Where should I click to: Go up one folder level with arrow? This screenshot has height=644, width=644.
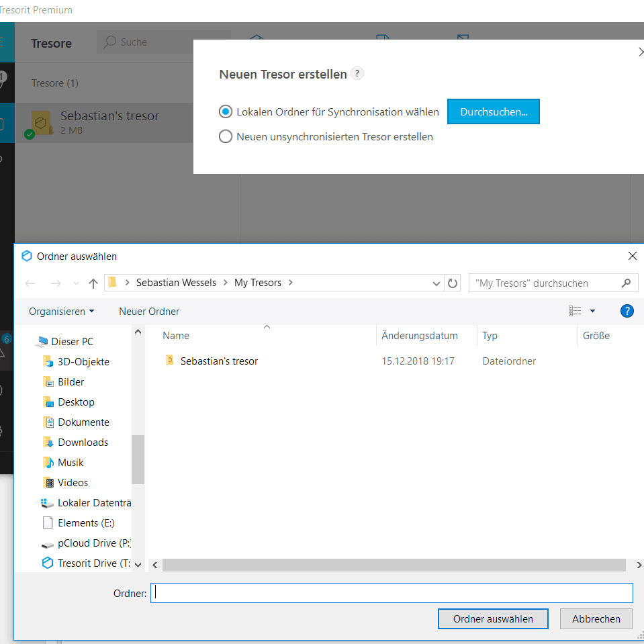[x=93, y=283]
